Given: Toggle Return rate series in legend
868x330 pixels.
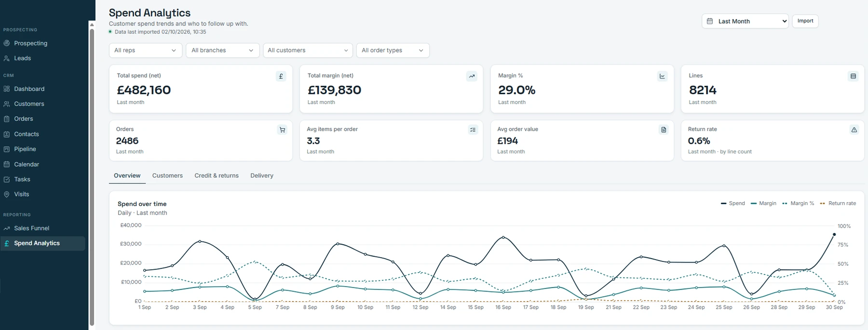Looking at the screenshot, I should 838,204.
